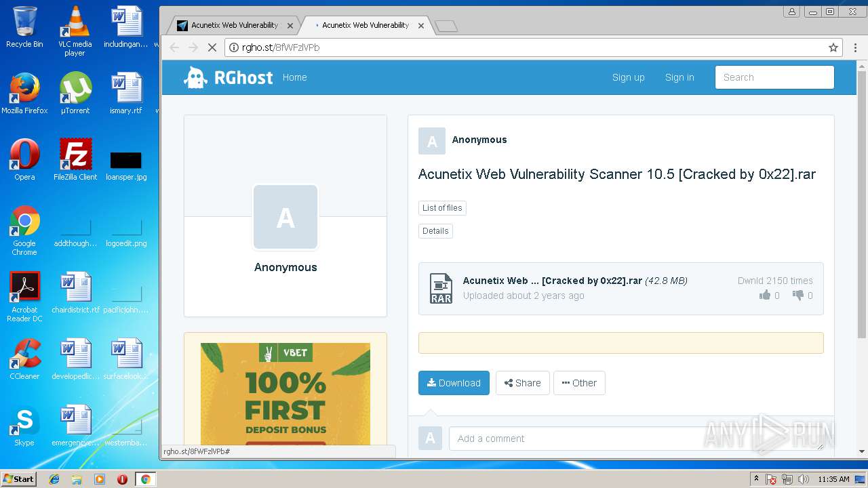Open Mozilla Firefox desktop shortcut
The width and height of the screenshot is (868, 488).
24,94
